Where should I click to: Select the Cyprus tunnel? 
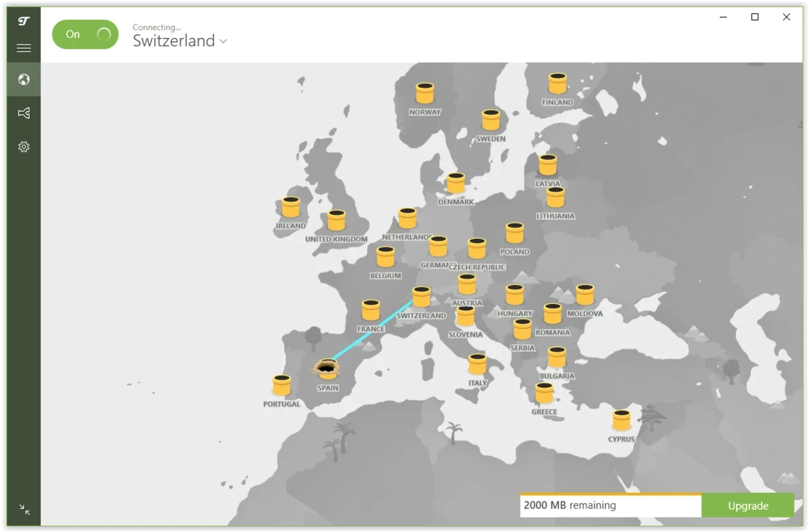(621, 420)
